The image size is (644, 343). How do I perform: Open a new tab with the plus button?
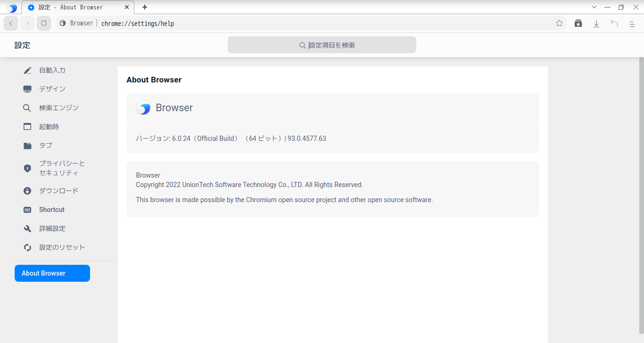coord(145,7)
